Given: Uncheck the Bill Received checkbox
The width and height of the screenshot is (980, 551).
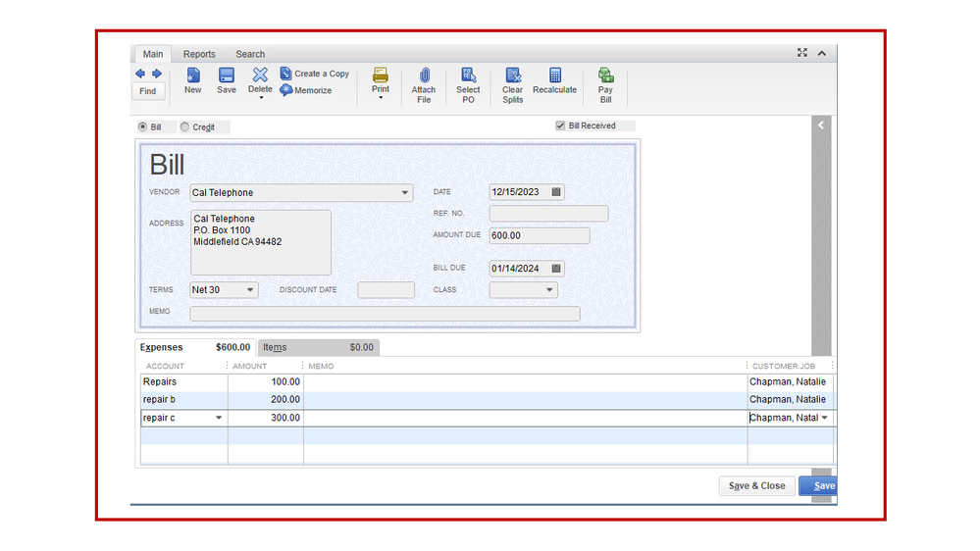Looking at the screenshot, I should (x=560, y=126).
